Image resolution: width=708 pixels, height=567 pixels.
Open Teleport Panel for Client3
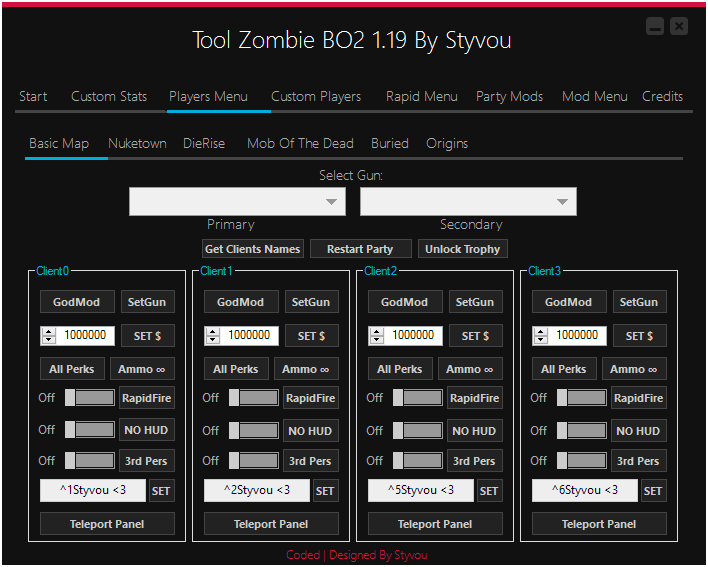(599, 524)
